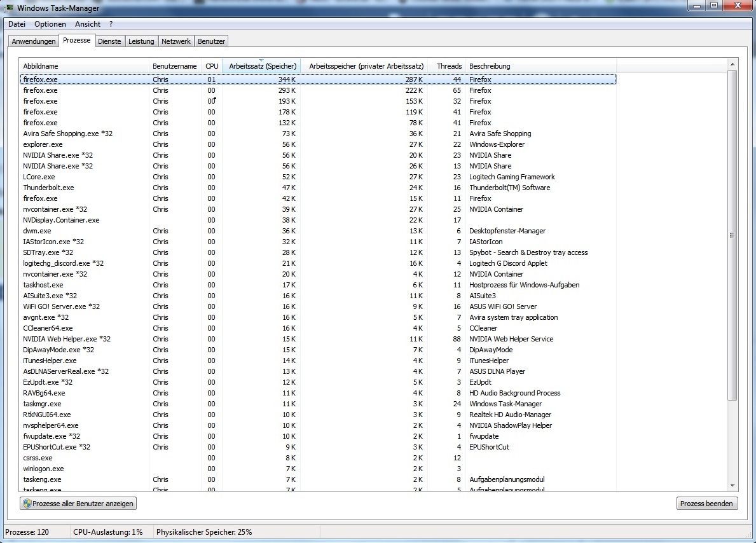Click the Task-Manager title bar icon
The width and height of the screenshot is (756, 543).
(9, 8)
